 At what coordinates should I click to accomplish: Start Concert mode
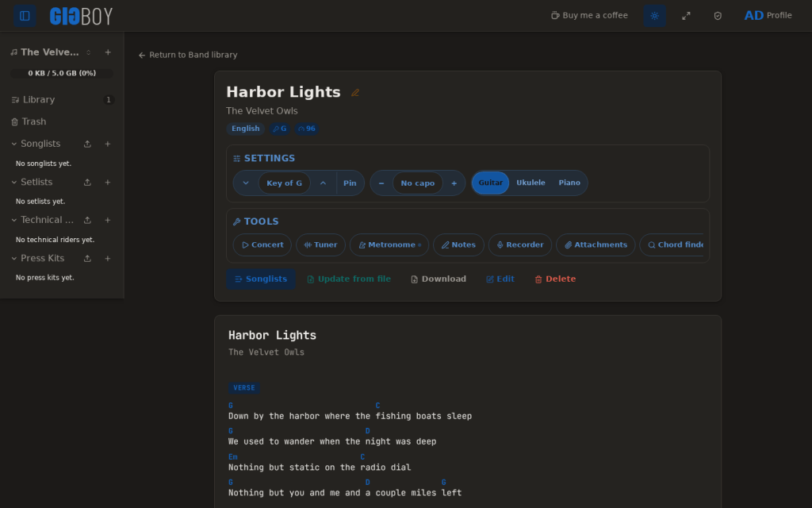[262, 245]
